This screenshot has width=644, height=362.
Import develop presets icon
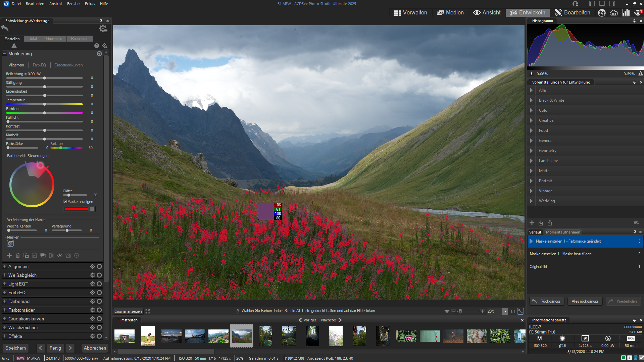(x=541, y=223)
